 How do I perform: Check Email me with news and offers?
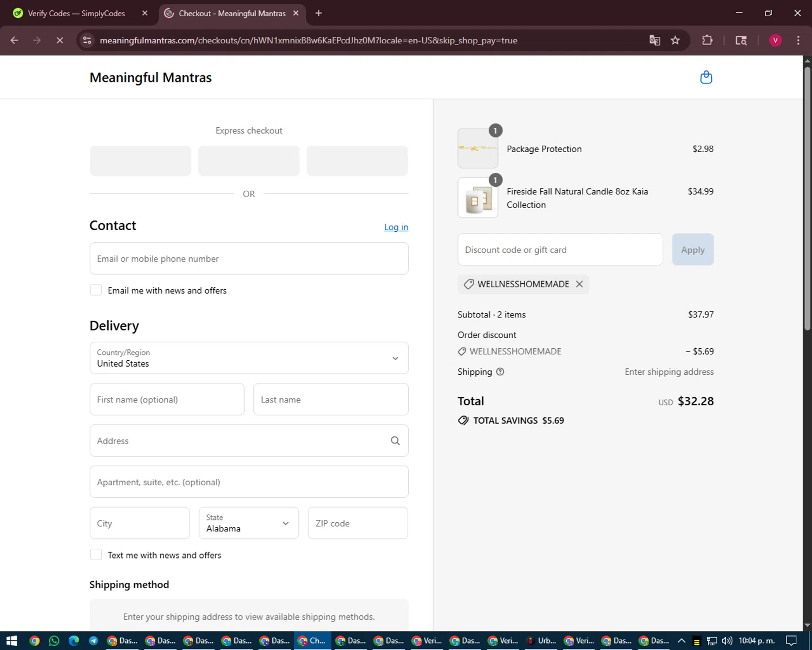pyautogui.click(x=96, y=290)
